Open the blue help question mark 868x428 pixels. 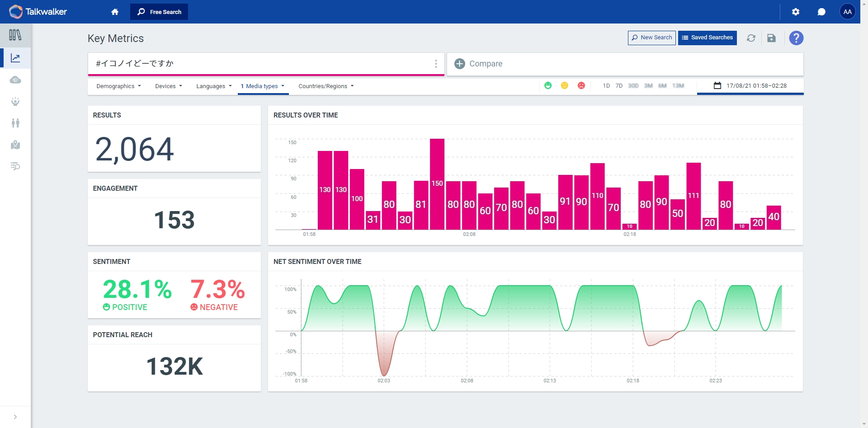796,38
